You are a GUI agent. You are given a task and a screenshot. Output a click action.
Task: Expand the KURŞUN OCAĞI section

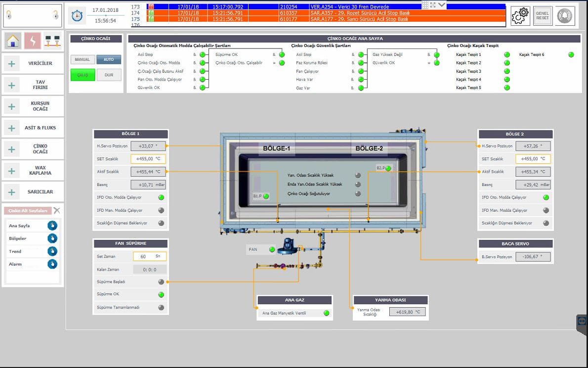click(x=33, y=106)
